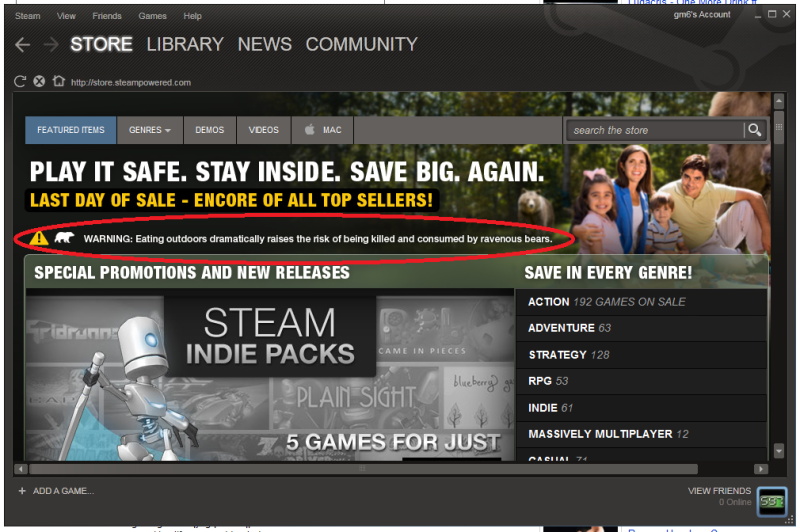Reload the store page
The image size is (800, 532).
click(20, 82)
